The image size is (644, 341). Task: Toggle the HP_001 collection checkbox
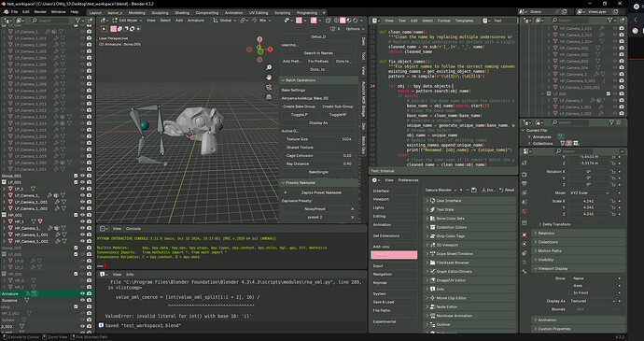click(x=76, y=215)
